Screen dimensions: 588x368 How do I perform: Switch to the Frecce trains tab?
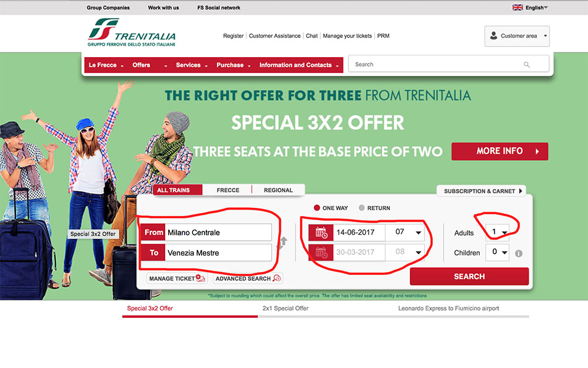point(228,190)
